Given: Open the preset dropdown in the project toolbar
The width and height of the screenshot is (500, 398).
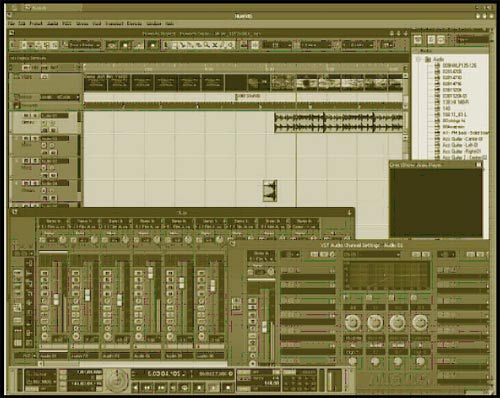Looking at the screenshot, I should (x=84, y=45).
